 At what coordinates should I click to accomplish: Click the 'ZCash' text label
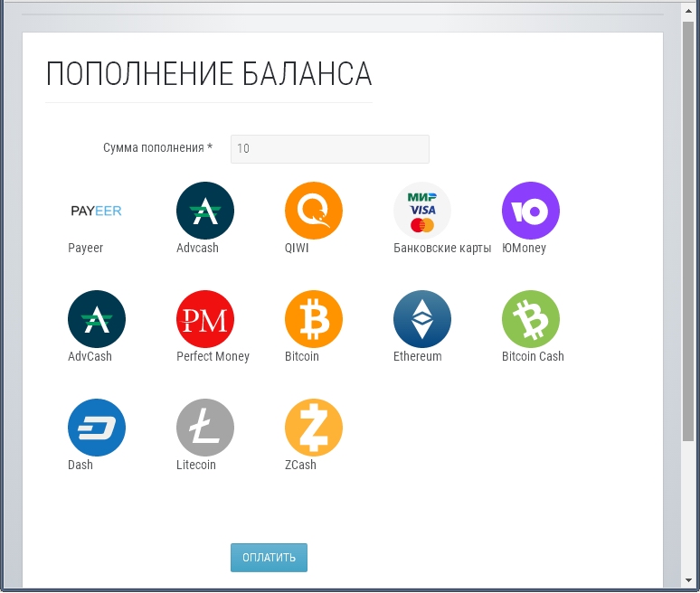point(300,465)
